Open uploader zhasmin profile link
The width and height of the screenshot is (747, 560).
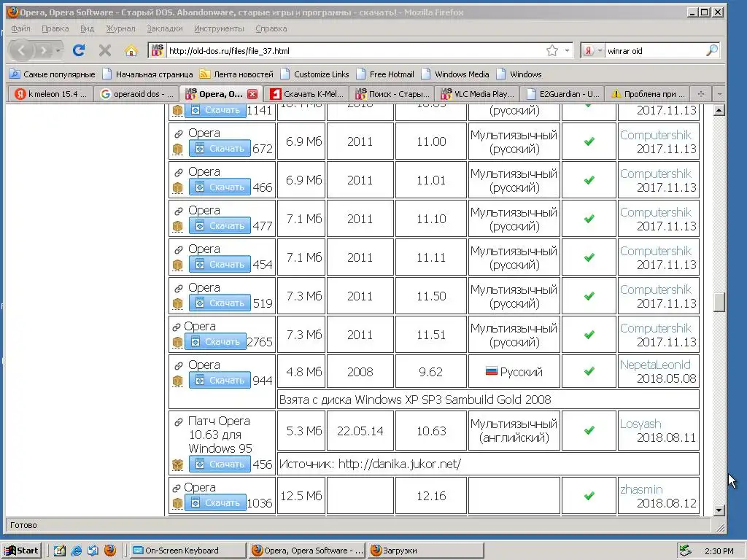coord(641,489)
